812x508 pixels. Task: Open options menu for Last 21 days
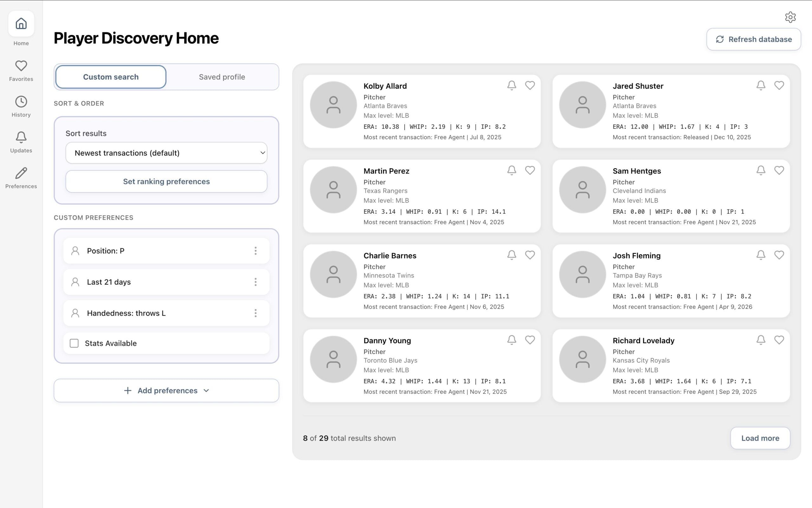[x=255, y=282]
